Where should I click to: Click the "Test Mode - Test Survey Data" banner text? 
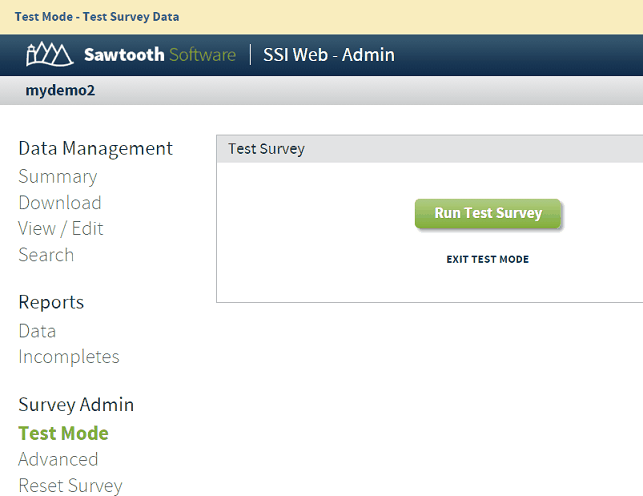point(97,17)
